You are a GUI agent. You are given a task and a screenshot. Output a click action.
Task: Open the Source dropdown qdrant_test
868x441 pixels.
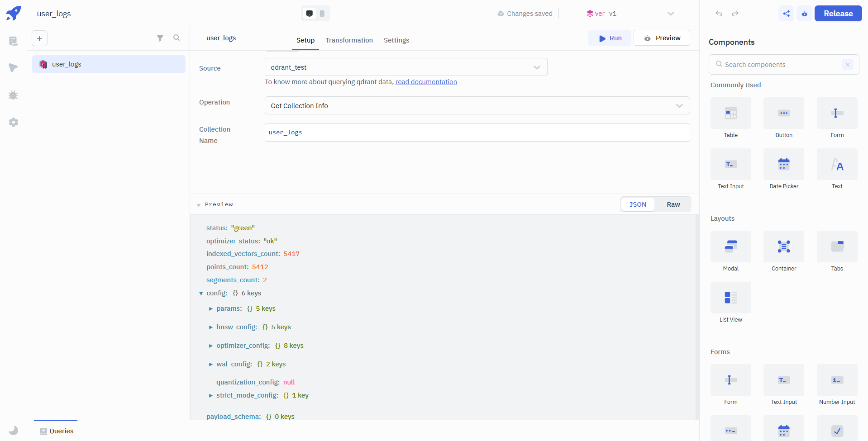[x=405, y=67]
